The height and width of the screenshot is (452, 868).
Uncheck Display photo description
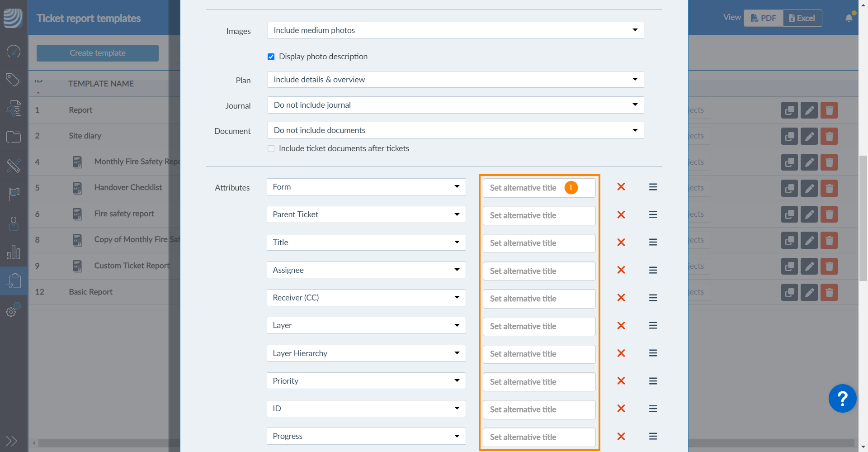click(x=271, y=57)
